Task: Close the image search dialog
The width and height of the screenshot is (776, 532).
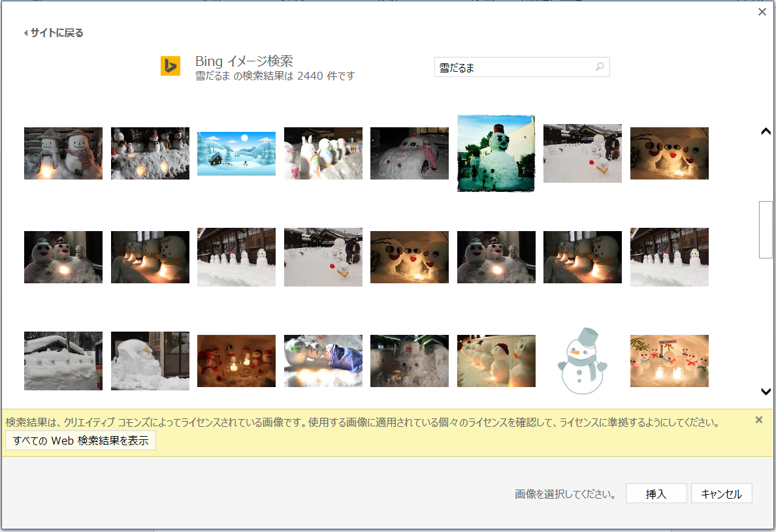Action: [x=762, y=12]
